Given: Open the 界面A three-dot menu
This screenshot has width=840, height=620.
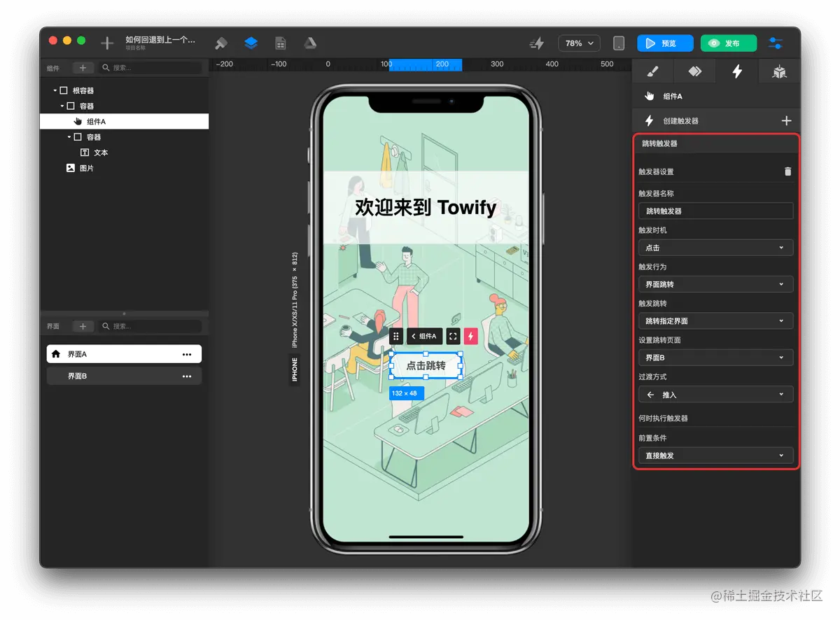Looking at the screenshot, I should click(187, 355).
